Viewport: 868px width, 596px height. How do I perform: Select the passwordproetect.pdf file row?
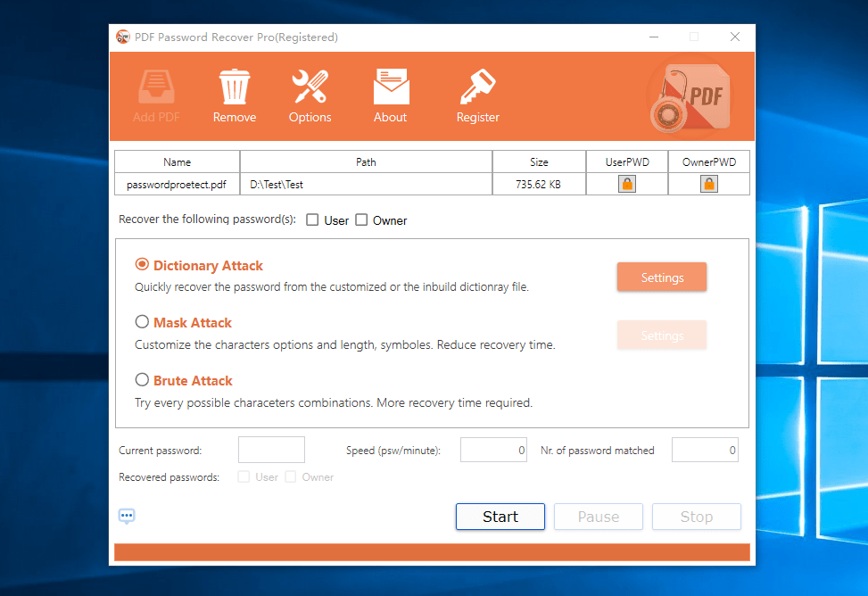[x=432, y=184]
